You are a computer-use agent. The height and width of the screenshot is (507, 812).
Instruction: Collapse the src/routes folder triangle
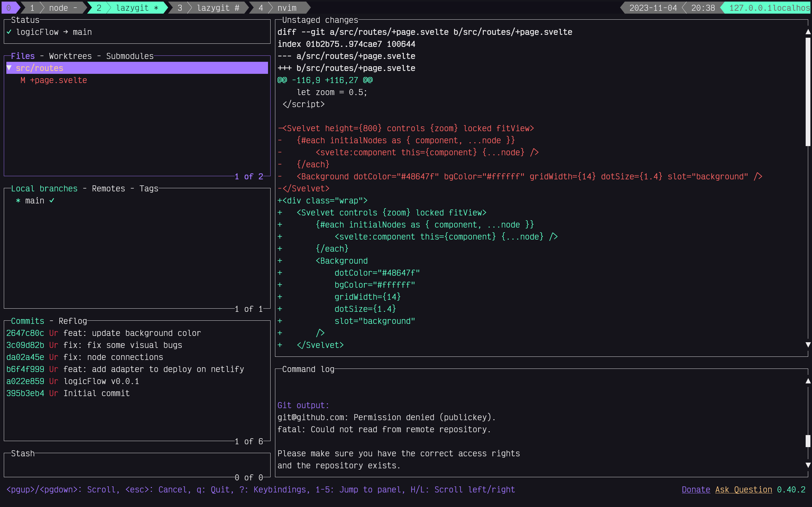pyautogui.click(x=10, y=68)
